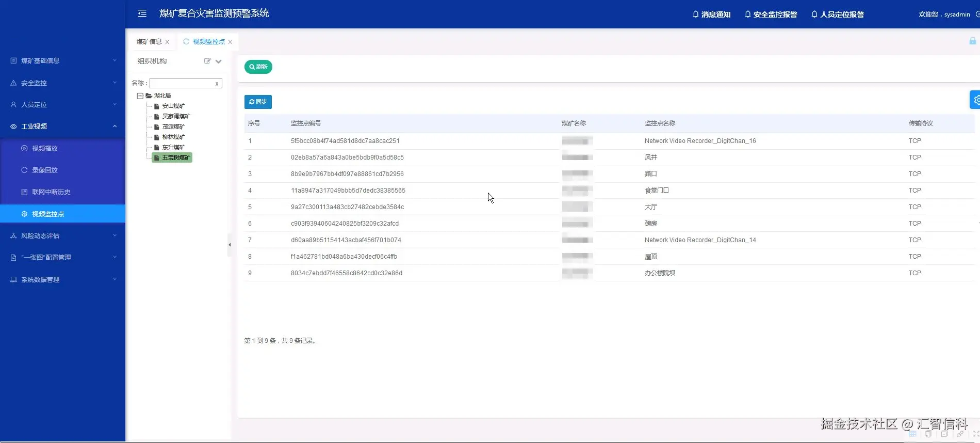
Task: Click cell Network Video Recorder_DigitChan_14
Action: click(x=700, y=240)
